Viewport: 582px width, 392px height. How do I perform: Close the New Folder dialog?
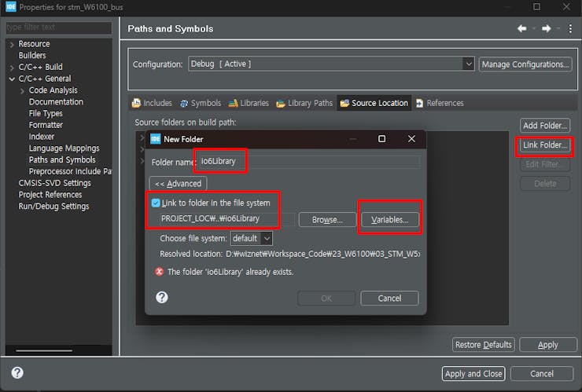[x=411, y=139]
